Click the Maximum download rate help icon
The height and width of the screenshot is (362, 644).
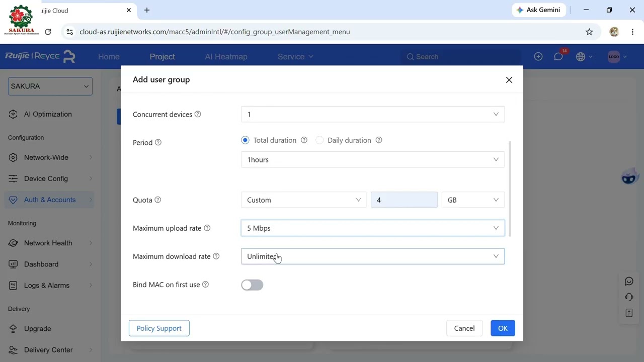coord(216,256)
